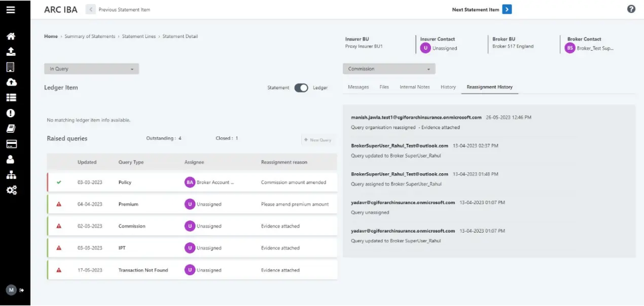Open the calculator icon in sidebar
Screen dimensions: 644x306
point(11,66)
